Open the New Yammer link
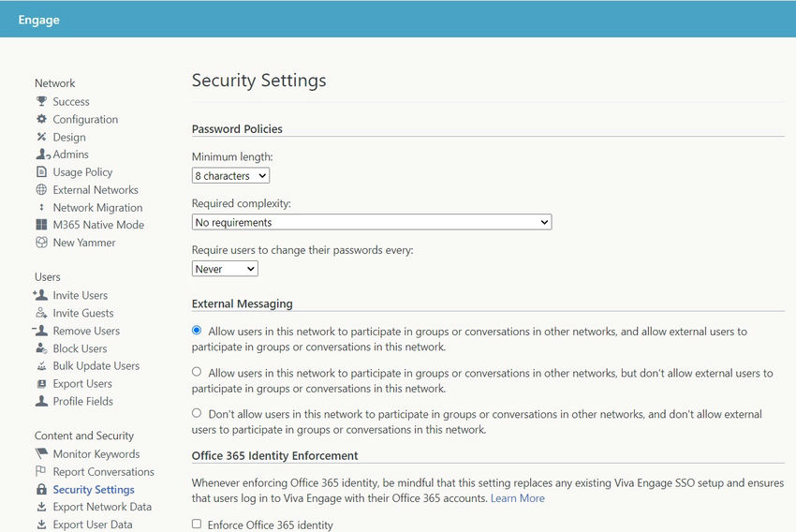 (x=84, y=243)
